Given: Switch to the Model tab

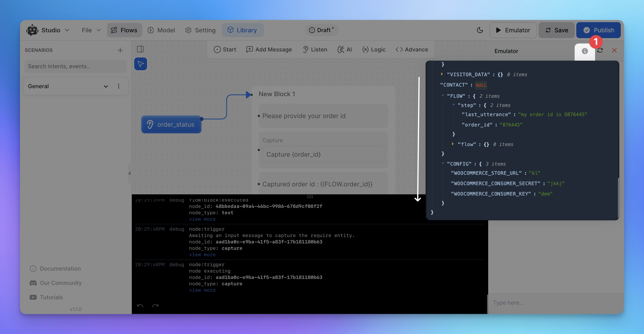Looking at the screenshot, I should click(x=161, y=30).
